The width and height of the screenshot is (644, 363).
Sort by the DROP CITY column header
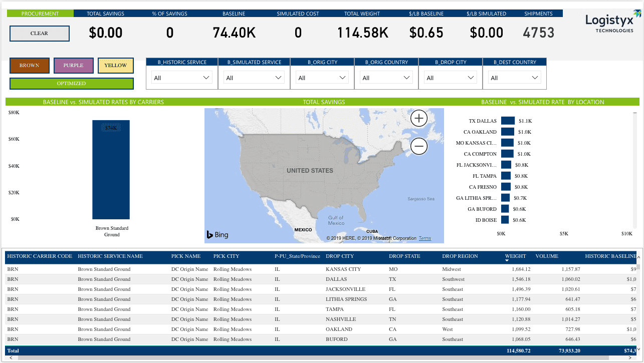(x=340, y=256)
